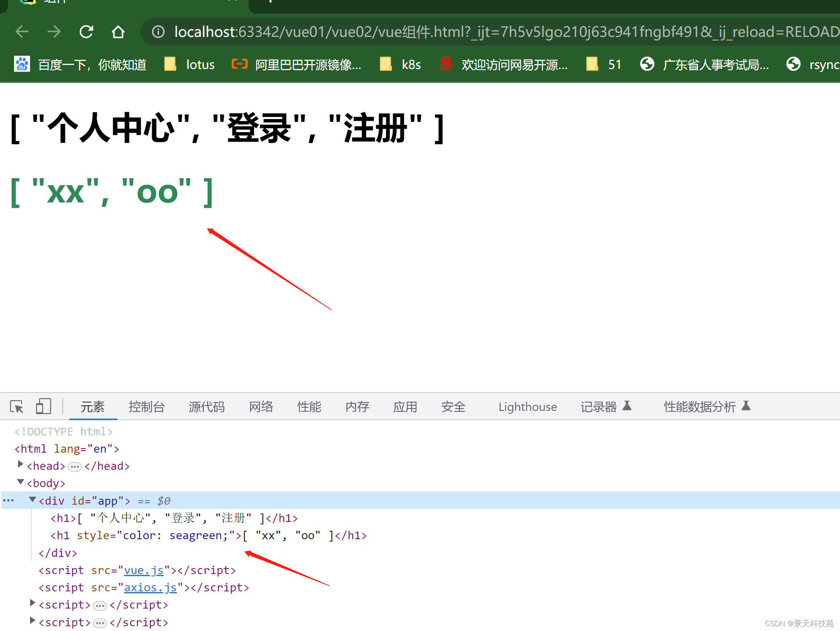The width and height of the screenshot is (840, 631).
Task: Switch to the 元素 tab
Action: 93,407
